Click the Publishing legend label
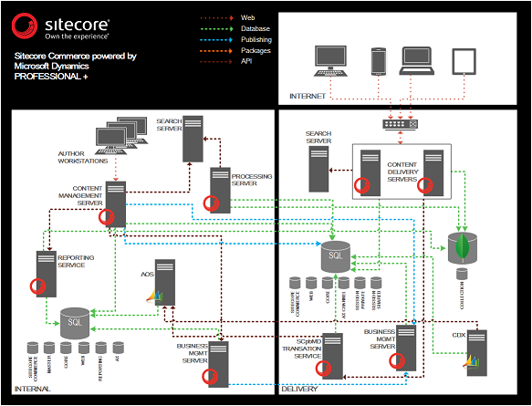This screenshot has height=406, width=532. click(256, 39)
